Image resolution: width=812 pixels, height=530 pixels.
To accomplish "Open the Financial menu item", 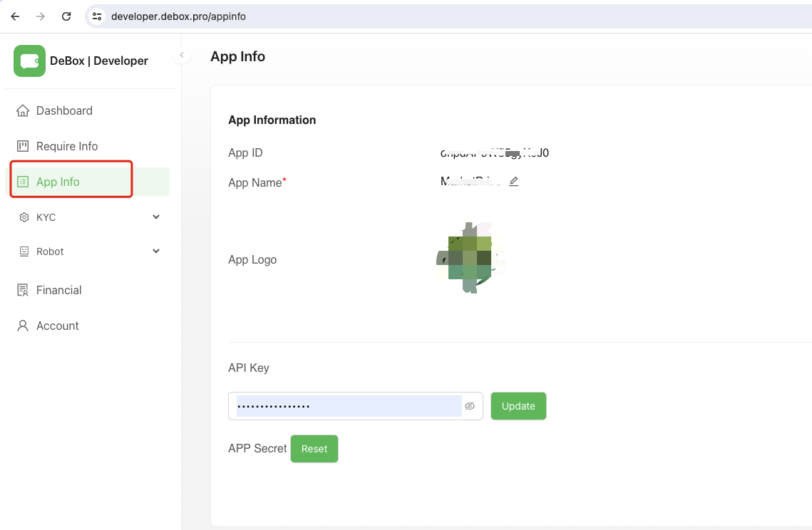I will click(88, 291).
